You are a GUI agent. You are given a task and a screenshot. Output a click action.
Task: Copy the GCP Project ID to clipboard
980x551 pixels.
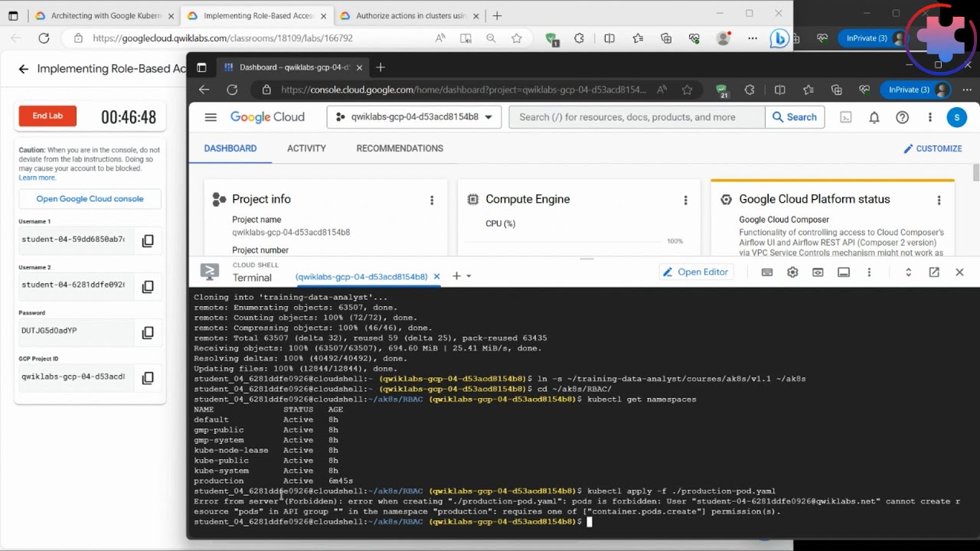[148, 377]
